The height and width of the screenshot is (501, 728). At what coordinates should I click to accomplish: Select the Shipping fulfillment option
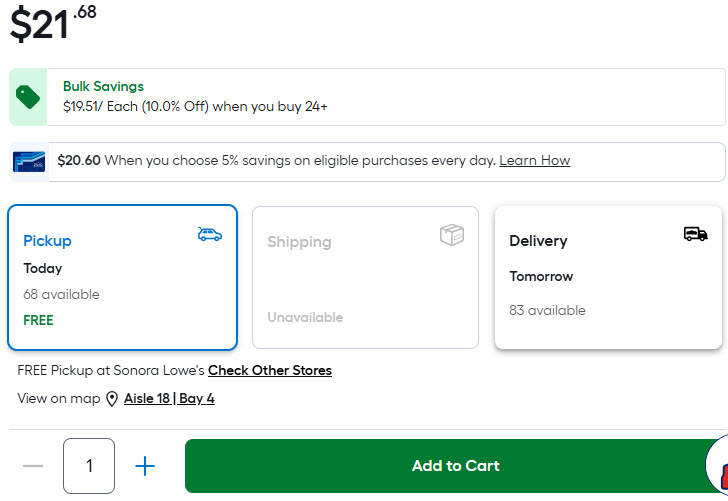point(365,278)
